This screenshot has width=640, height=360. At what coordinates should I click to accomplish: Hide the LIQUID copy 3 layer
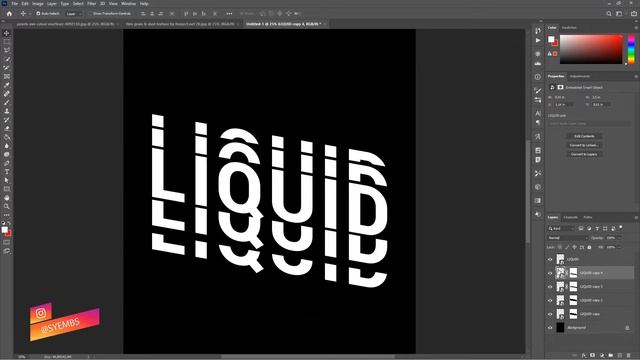point(550,287)
